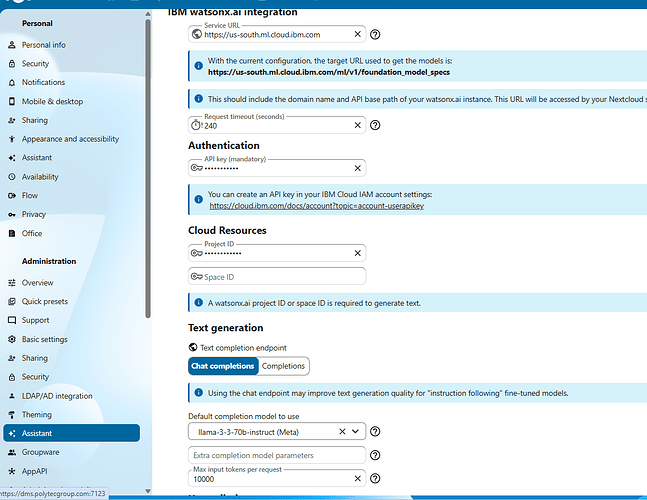Click help icon next to Request timeout
This screenshot has width=647, height=500.
tap(375, 125)
